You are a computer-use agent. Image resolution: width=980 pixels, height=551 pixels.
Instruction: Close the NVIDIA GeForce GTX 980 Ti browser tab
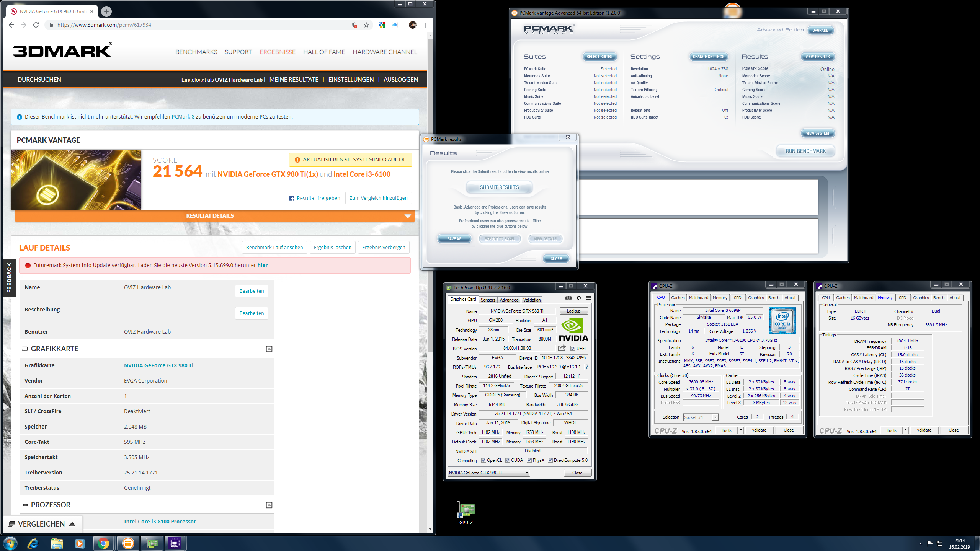pos(92,11)
